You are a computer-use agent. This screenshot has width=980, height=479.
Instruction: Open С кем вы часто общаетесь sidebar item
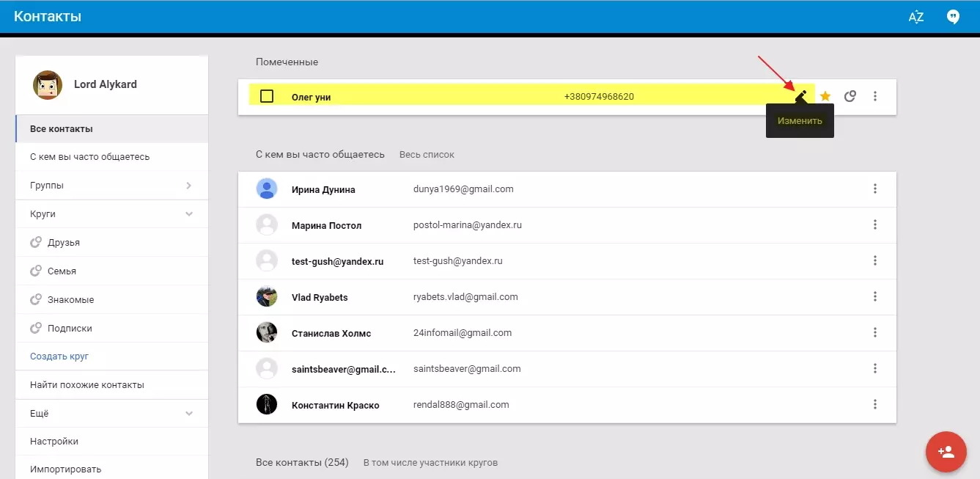click(x=89, y=157)
